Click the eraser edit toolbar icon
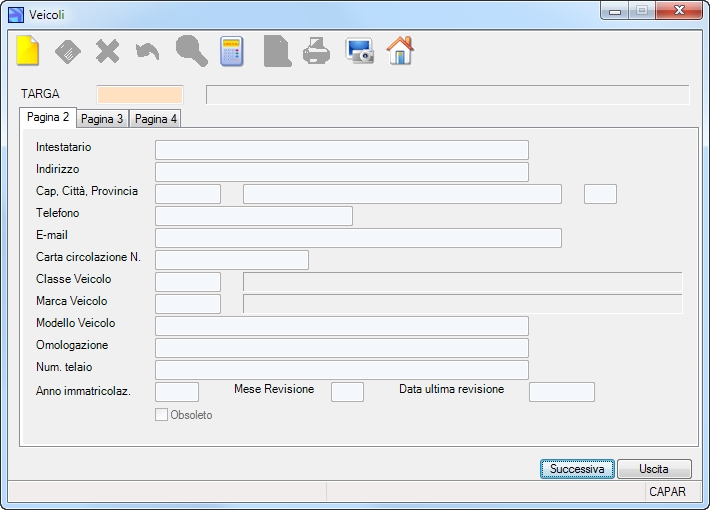Image resolution: width=710 pixels, height=510 pixels. coord(67,51)
